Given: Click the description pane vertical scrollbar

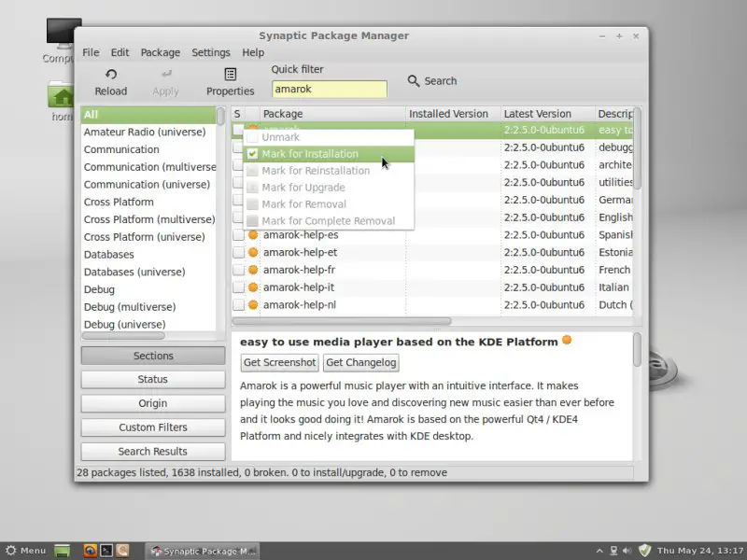Looking at the screenshot, I should [x=638, y=350].
